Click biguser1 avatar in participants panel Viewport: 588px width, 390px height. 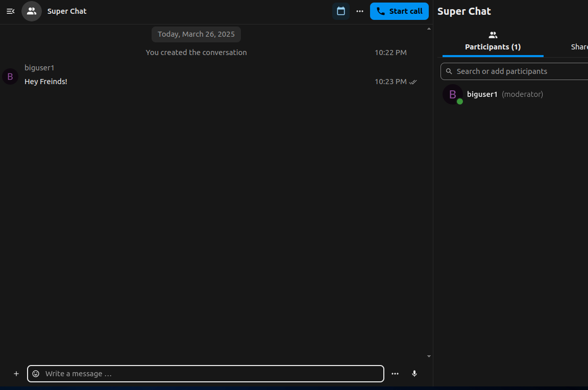tap(452, 94)
